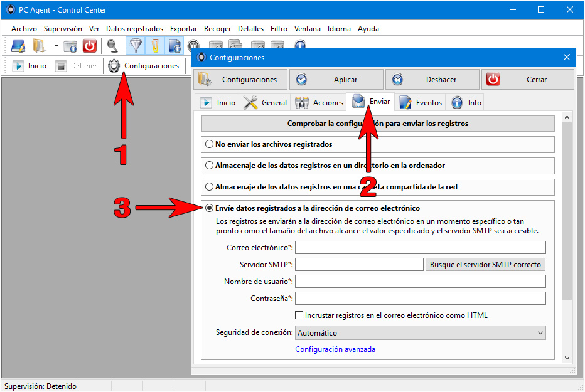Click the 'Correo electrónico*:' label

pos(260,248)
